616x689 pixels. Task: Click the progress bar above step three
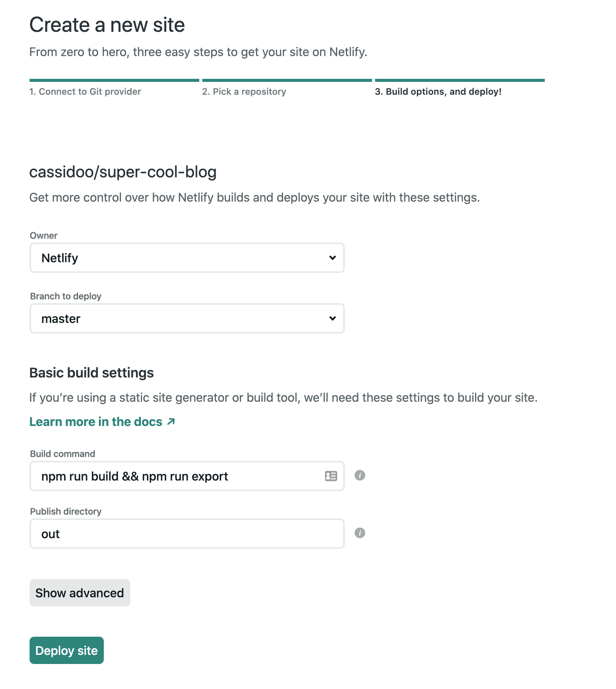460,80
